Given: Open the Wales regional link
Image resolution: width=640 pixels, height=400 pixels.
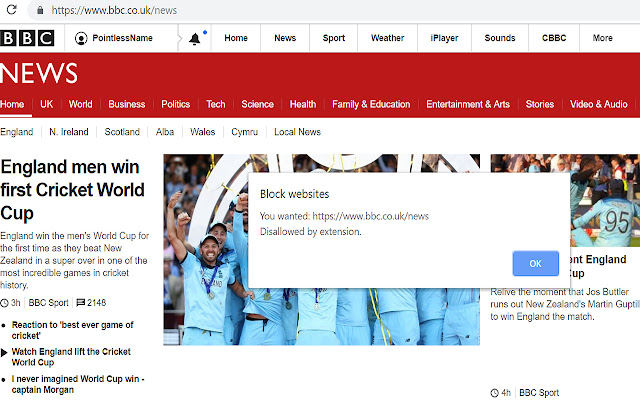Looking at the screenshot, I should coord(202,132).
